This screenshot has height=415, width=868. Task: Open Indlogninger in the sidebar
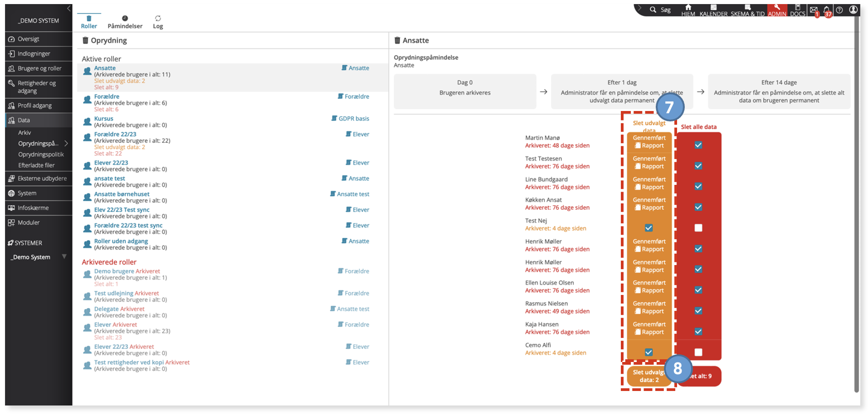click(x=39, y=53)
